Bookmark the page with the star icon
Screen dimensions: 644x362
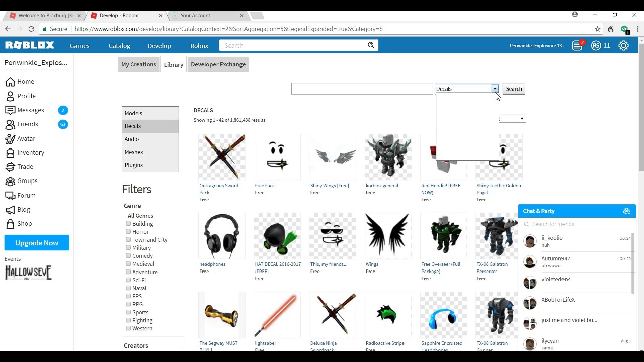coord(598,29)
